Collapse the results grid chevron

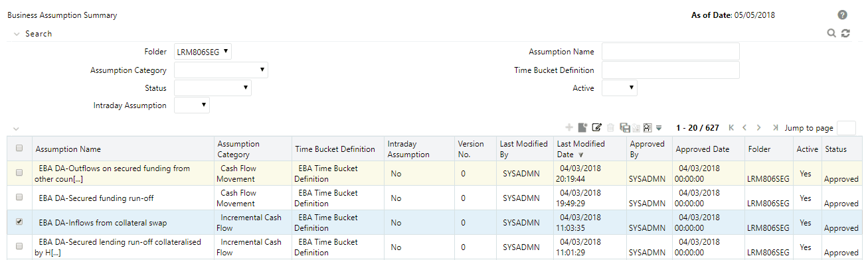click(x=17, y=128)
